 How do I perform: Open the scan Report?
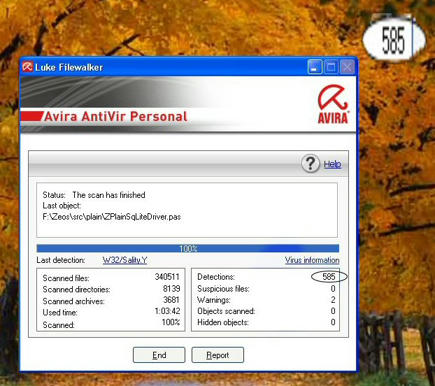pyautogui.click(x=218, y=355)
